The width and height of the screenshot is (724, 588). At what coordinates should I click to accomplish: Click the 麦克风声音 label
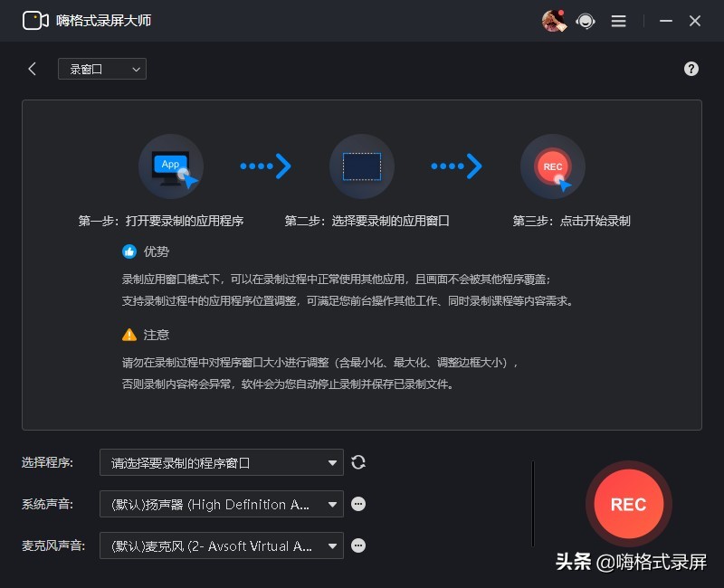pos(53,545)
